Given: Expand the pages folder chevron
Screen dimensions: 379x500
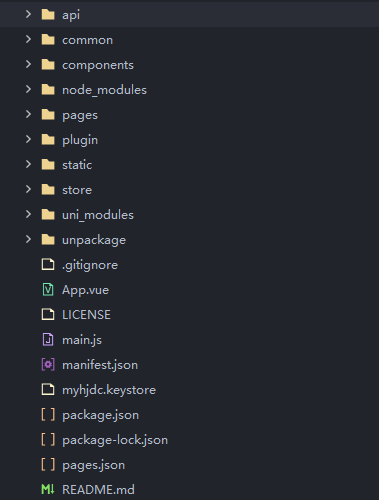Looking at the screenshot, I should tap(28, 114).
